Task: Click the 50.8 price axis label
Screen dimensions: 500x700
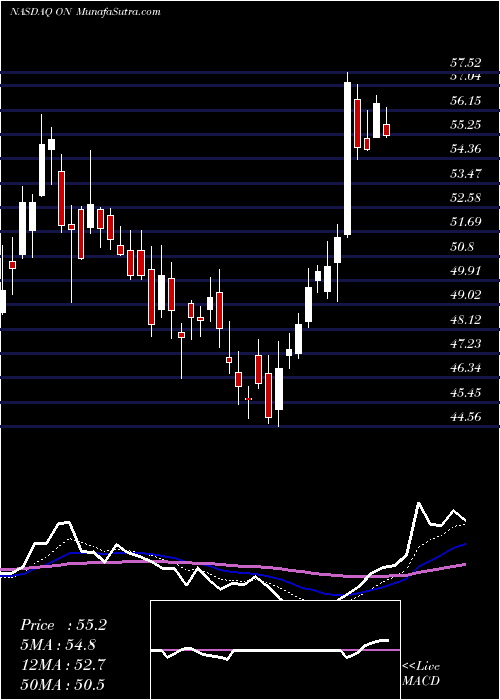Action: click(462, 246)
